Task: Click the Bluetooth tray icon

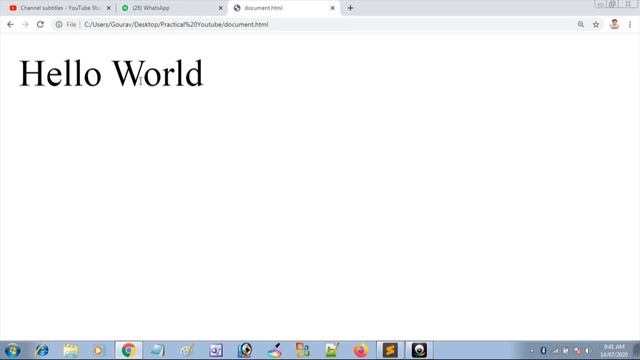Action: (543, 351)
